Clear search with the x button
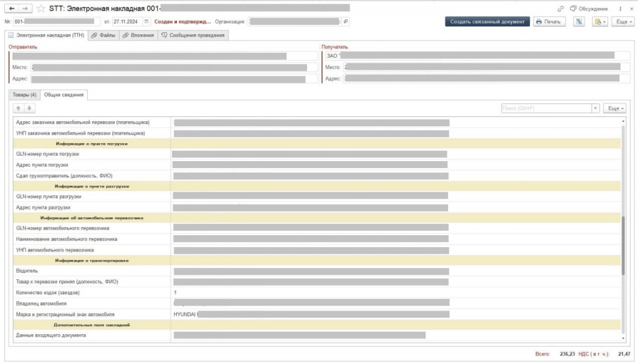 595,108
